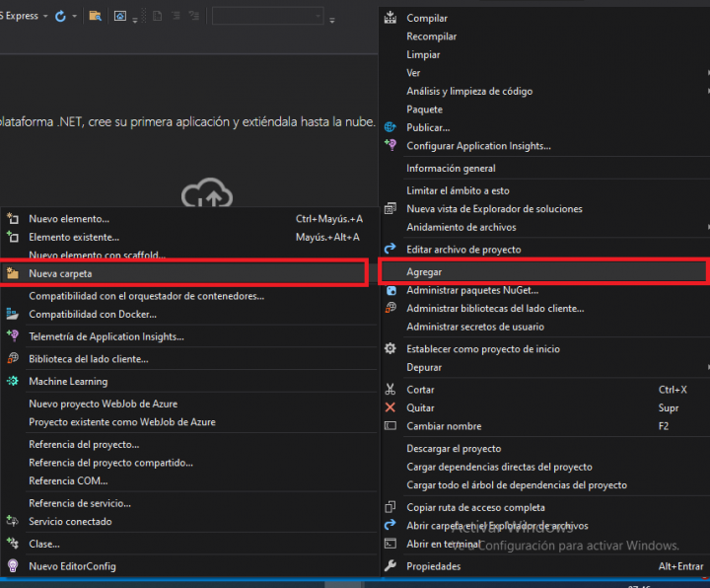The width and height of the screenshot is (710, 588).
Task: Select Administrar paquetes NuGet menu item
Action: [472, 290]
